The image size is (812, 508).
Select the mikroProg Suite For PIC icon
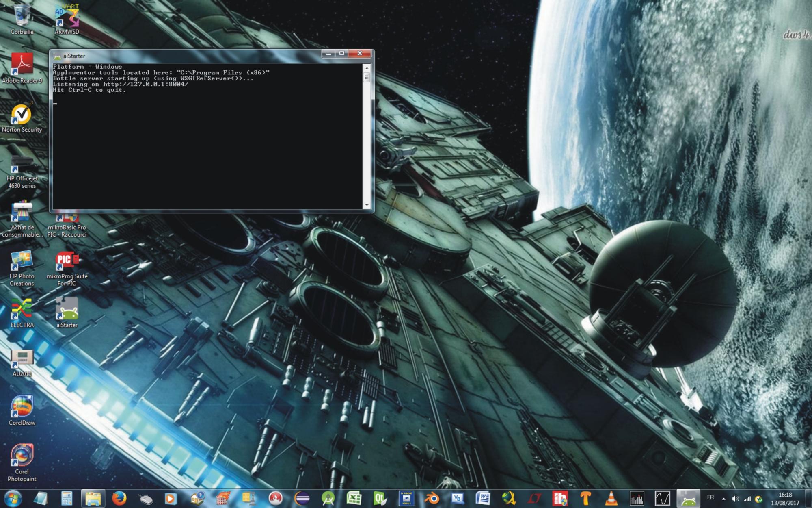tap(67, 261)
